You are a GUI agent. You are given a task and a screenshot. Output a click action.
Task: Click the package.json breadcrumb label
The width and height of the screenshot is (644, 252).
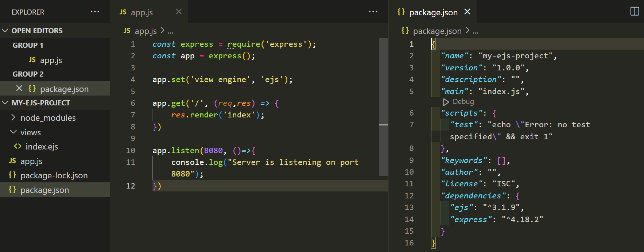pyautogui.click(x=437, y=31)
